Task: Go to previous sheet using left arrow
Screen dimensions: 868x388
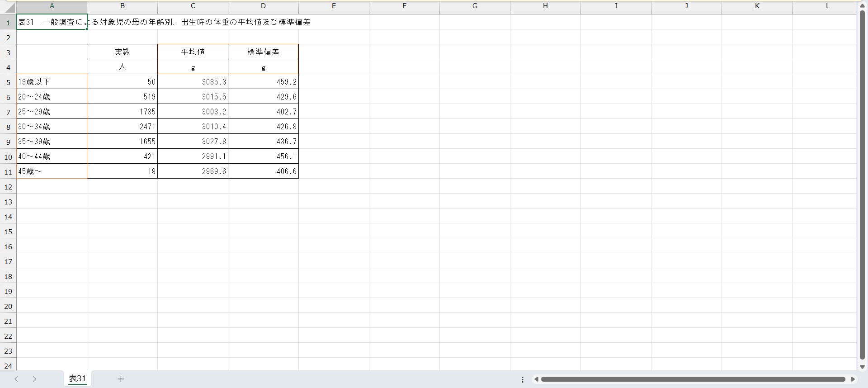Action: pyautogui.click(x=16, y=379)
